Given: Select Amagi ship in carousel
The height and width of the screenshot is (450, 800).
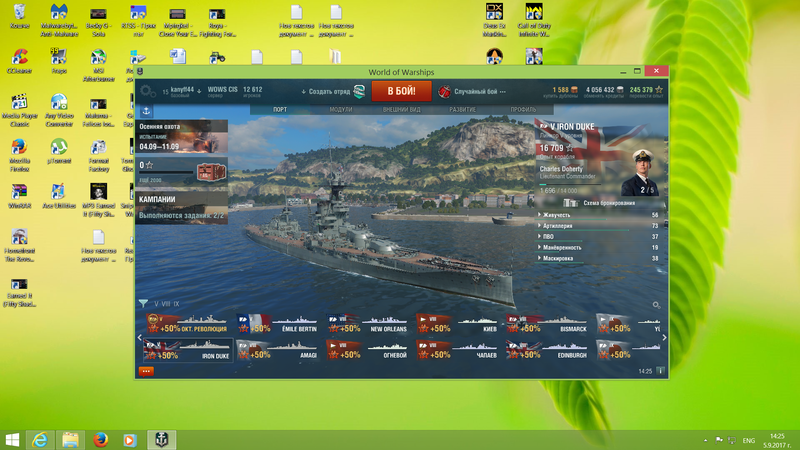Looking at the screenshot, I should pos(278,350).
